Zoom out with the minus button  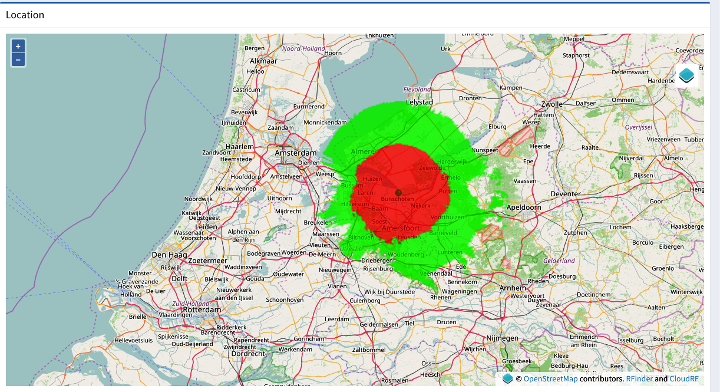[x=18, y=60]
